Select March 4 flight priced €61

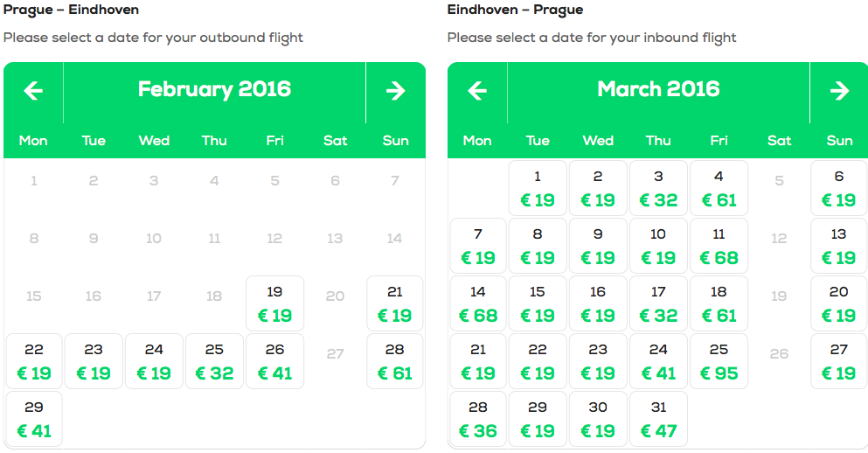(x=719, y=188)
